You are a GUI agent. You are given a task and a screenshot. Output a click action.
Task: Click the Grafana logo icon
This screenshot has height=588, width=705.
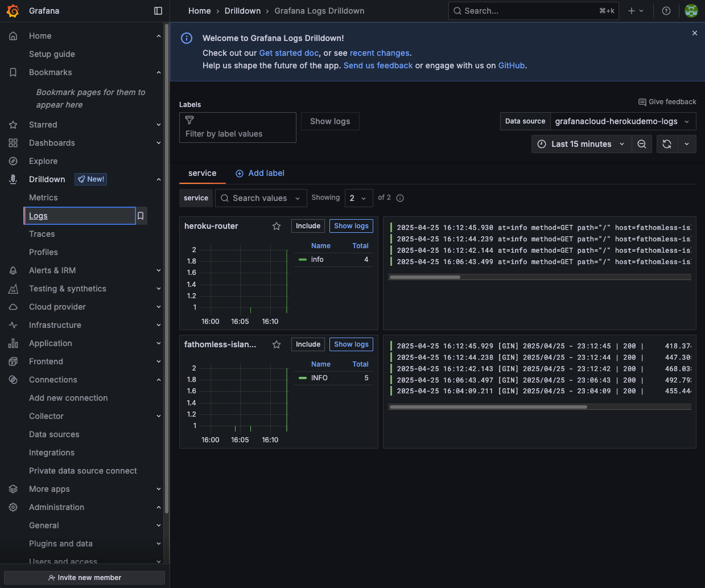(13, 11)
